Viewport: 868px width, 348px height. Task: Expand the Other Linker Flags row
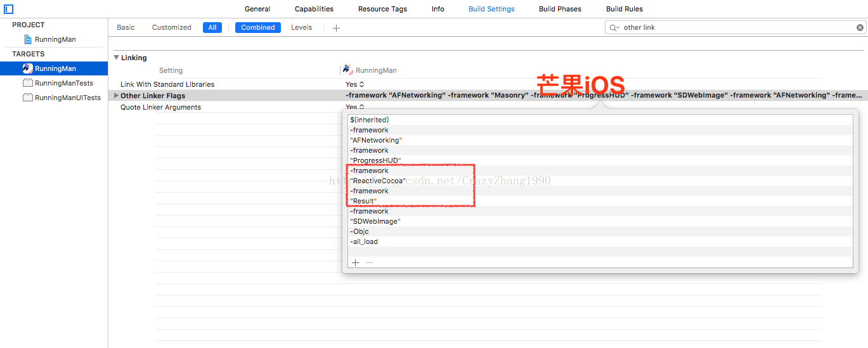coord(116,96)
